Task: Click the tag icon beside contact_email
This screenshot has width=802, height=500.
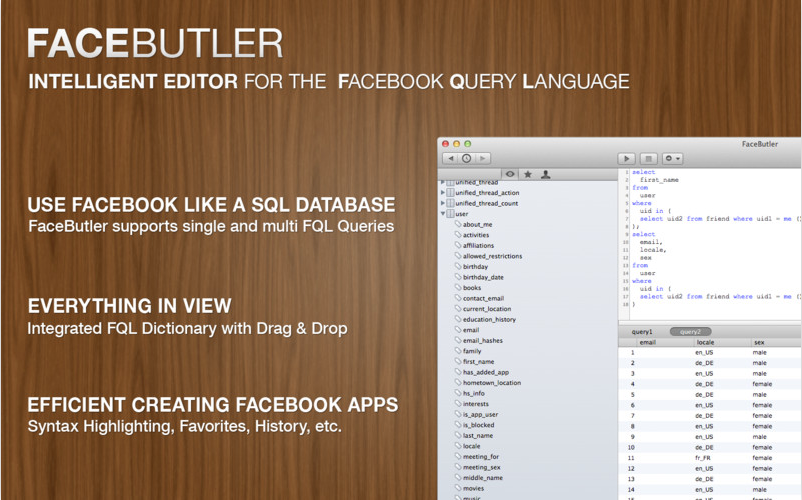Action: 458,298
